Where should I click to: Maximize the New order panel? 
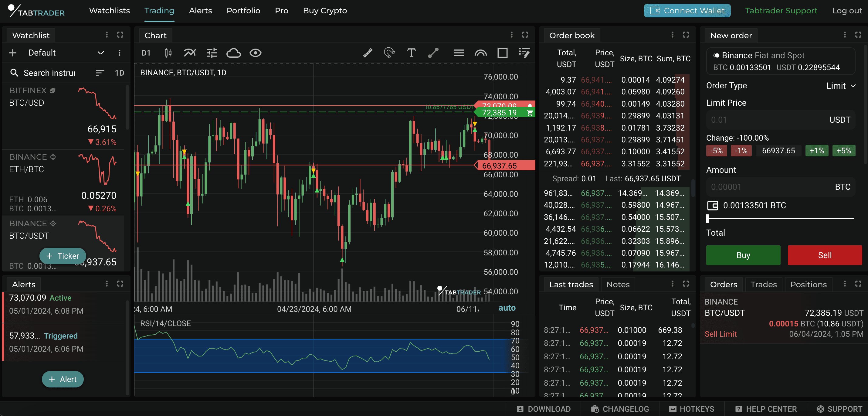coord(858,35)
